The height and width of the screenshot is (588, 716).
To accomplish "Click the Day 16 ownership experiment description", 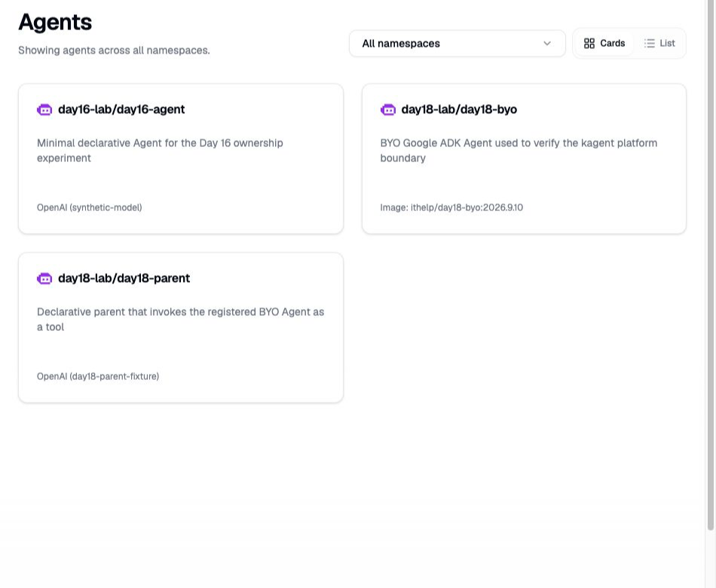I will (x=160, y=150).
